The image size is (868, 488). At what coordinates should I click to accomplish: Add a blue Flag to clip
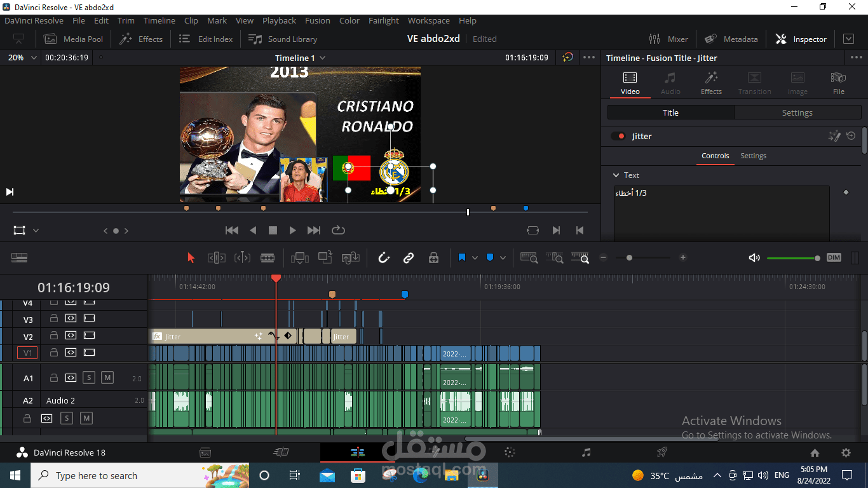(x=462, y=257)
